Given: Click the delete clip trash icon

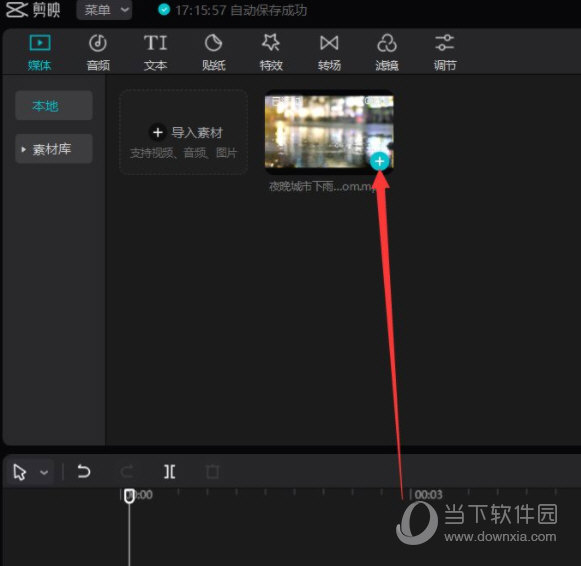Looking at the screenshot, I should pyautogui.click(x=212, y=472).
